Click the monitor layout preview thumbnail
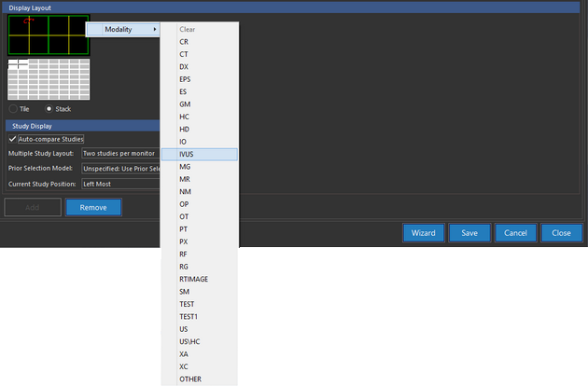The height and width of the screenshot is (386, 588). (49, 34)
